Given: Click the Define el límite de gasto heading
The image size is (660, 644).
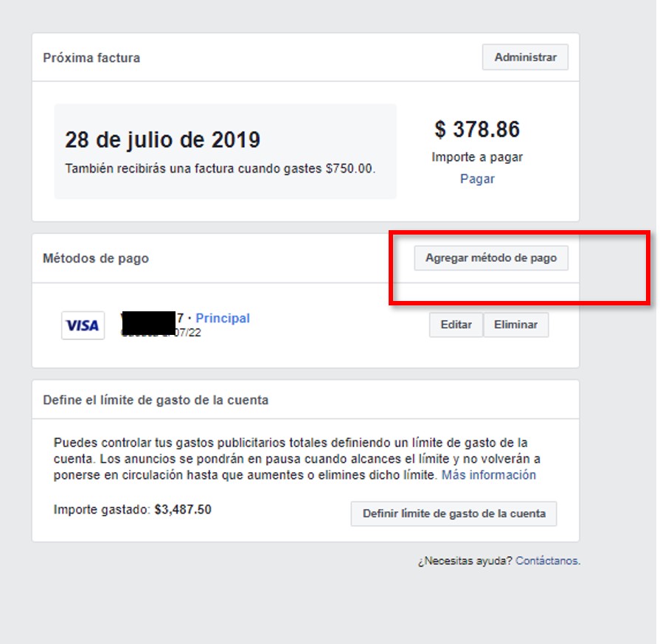Looking at the screenshot, I should click(156, 400).
